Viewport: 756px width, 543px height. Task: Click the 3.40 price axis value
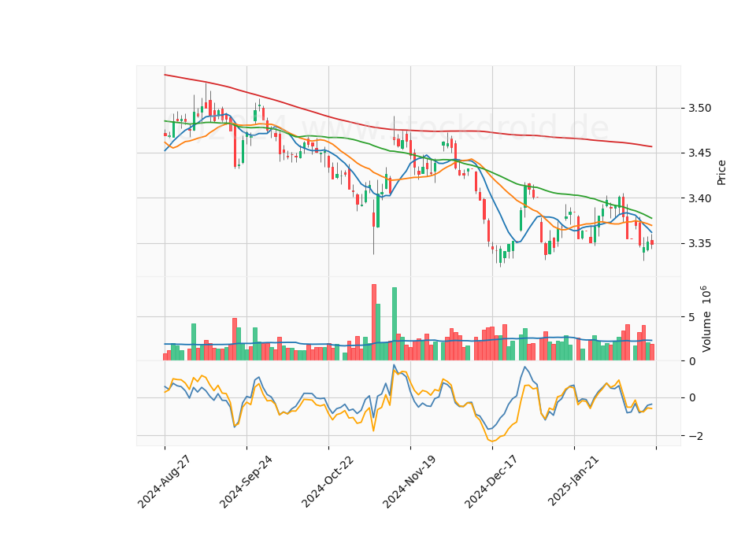click(x=699, y=198)
